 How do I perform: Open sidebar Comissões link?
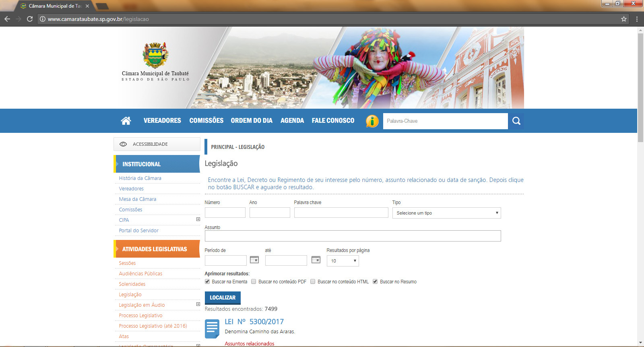point(130,209)
